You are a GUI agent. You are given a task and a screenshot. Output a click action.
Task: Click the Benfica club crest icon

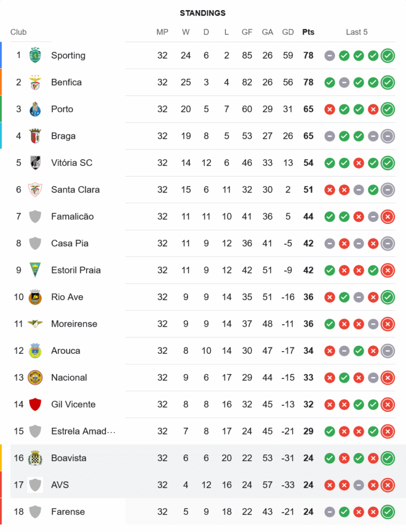point(35,82)
